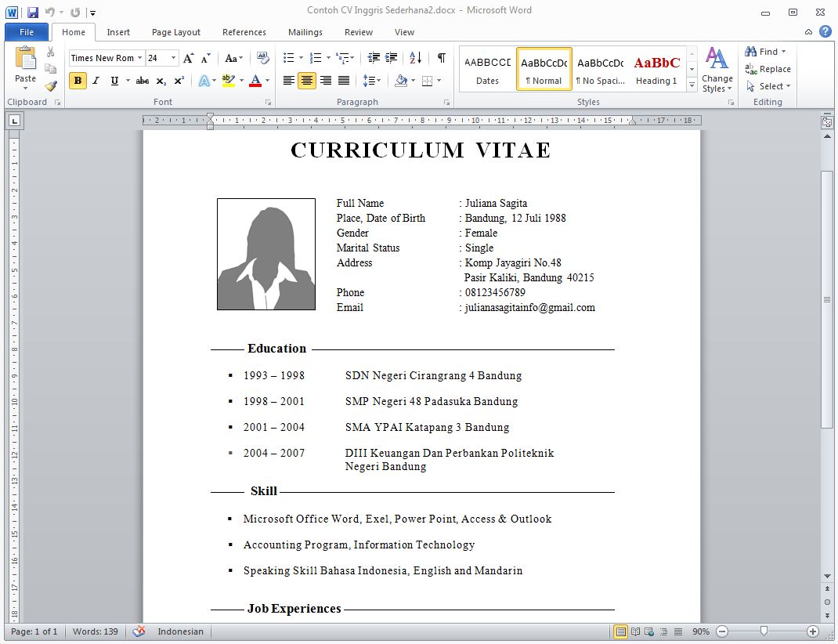The width and height of the screenshot is (838, 644).
Task: Open Word Help question mark
Action: [x=825, y=31]
